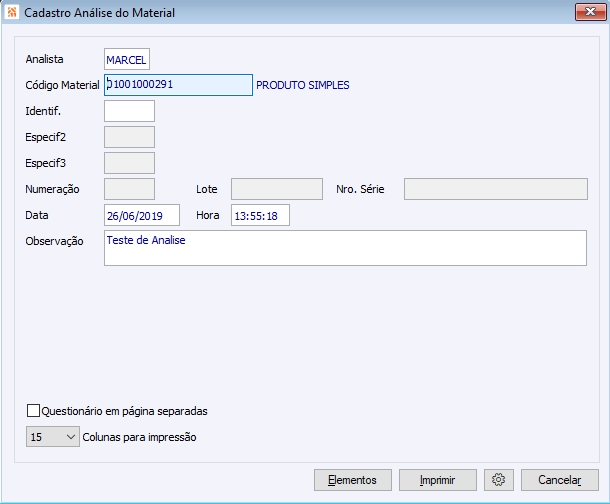Select the Data field with 26/06/2019
This screenshot has height=504, width=610.
142,215
